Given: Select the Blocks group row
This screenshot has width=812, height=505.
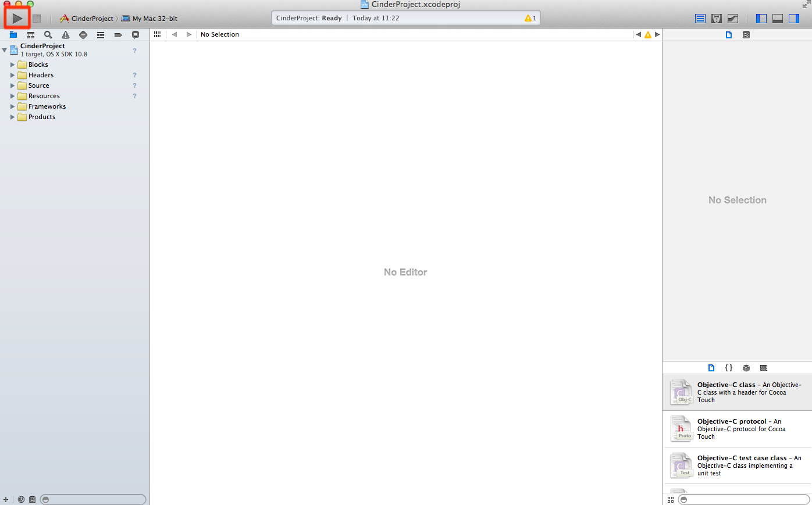Looking at the screenshot, I should click(74, 65).
